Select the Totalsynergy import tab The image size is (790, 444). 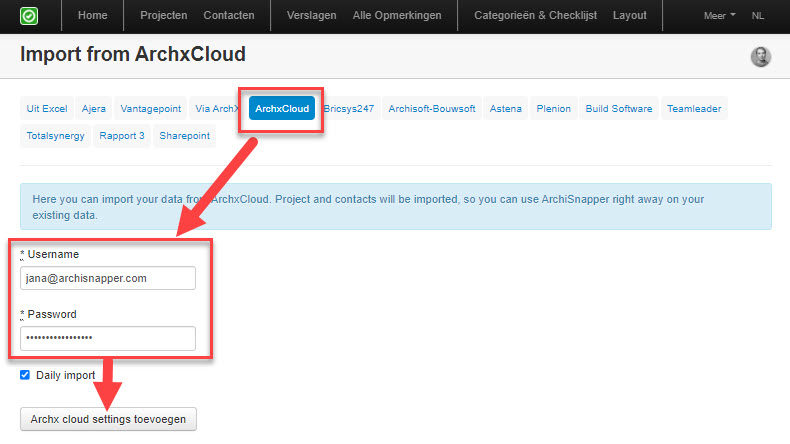coord(55,136)
